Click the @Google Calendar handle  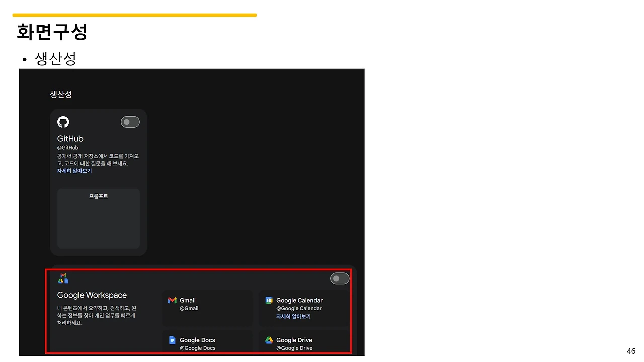pos(299,308)
